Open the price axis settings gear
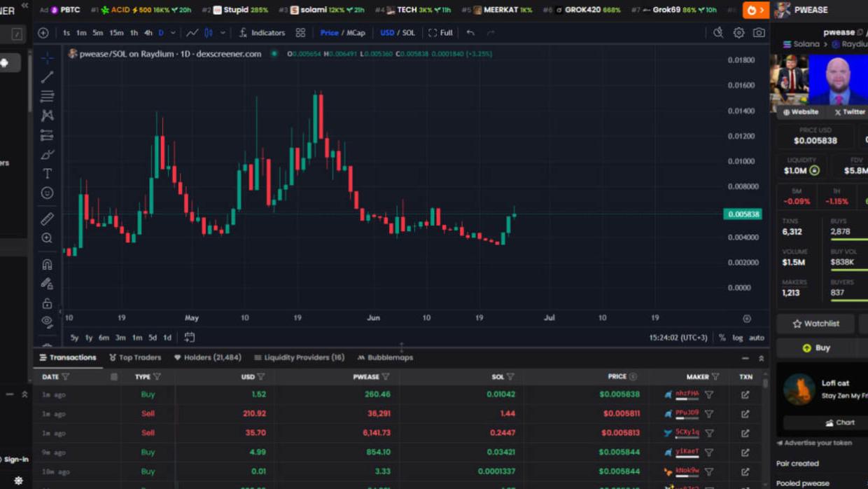The image size is (868, 489). (747, 319)
